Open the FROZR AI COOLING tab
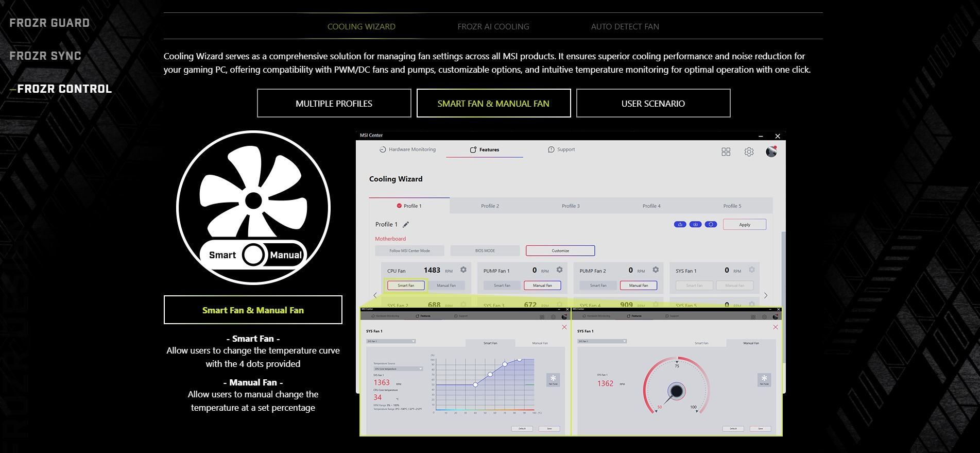The height and width of the screenshot is (453, 980). pos(493,26)
